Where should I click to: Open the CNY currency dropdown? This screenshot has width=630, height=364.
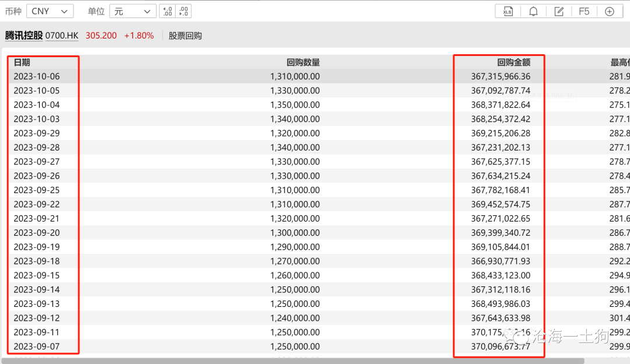click(x=50, y=11)
